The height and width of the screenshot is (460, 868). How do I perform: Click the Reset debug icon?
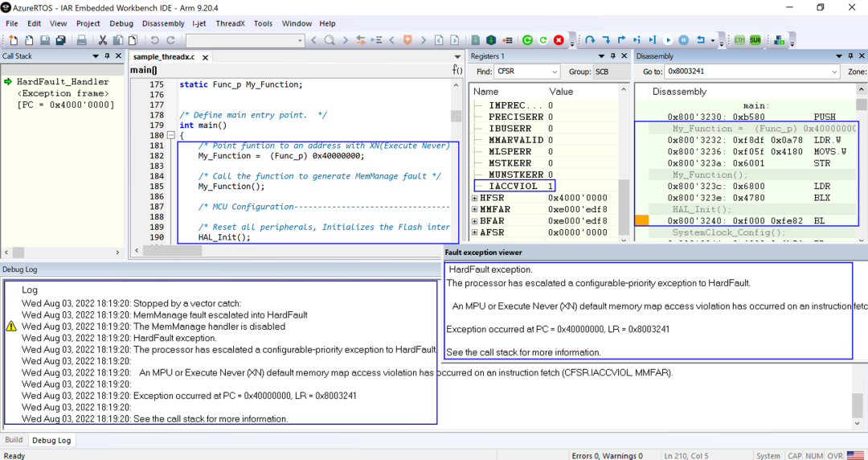click(x=700, y=40)
